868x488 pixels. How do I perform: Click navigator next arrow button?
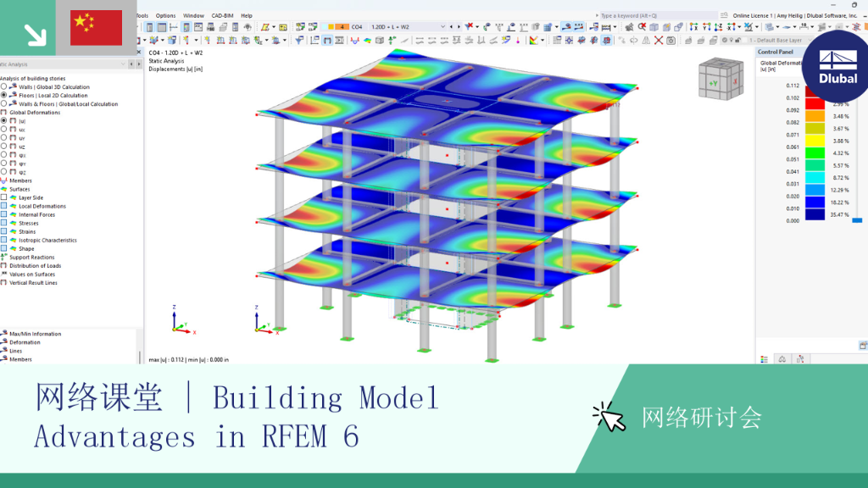(x=138, y=64)
